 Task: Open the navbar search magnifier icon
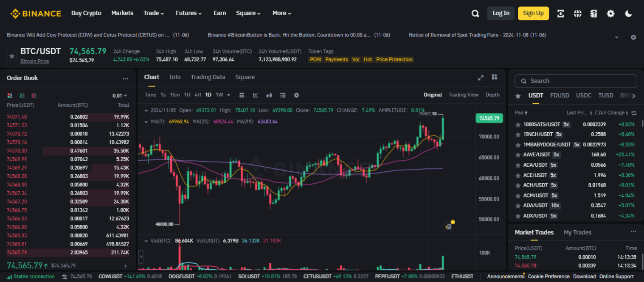475,13
